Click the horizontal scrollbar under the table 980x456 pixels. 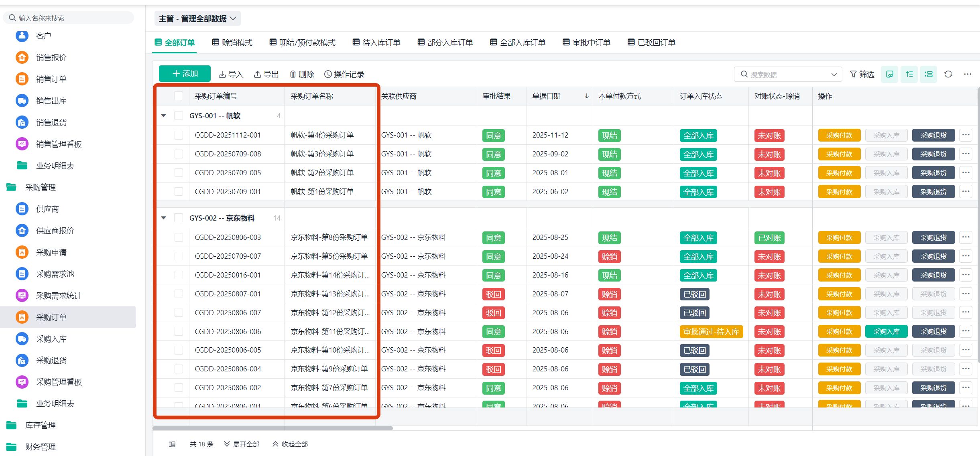(272, 428)
